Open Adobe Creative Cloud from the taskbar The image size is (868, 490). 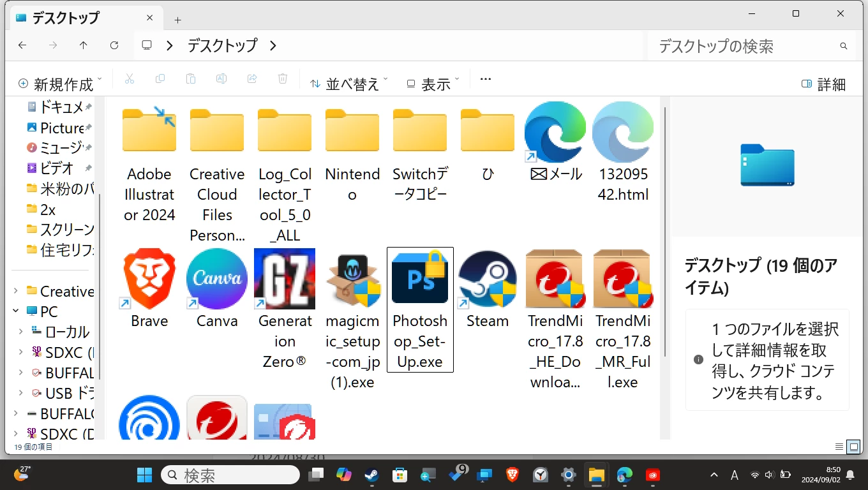652,475
